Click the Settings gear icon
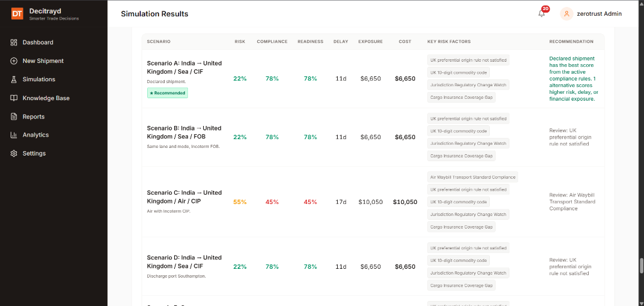 pos(14,154)
